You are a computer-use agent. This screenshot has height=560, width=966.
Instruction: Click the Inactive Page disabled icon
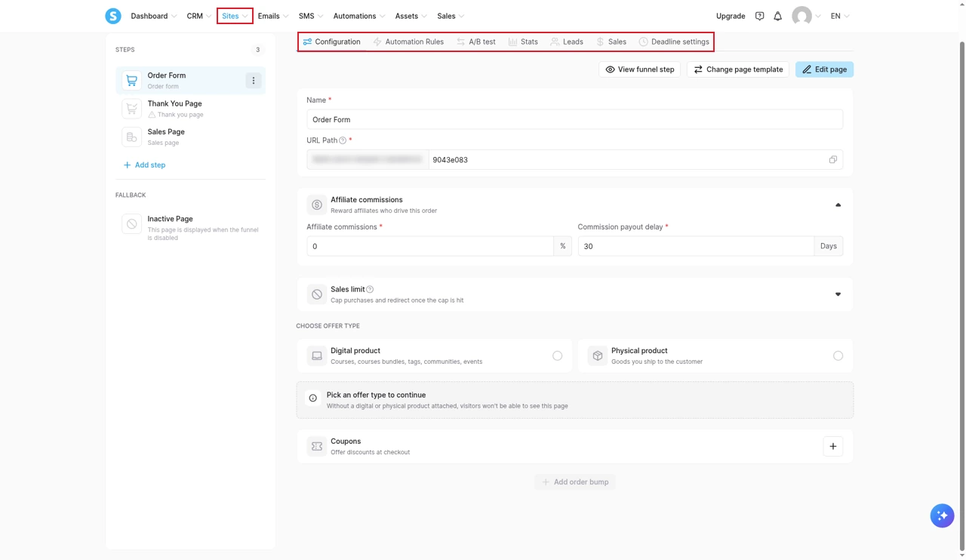(x=132, y=224)
